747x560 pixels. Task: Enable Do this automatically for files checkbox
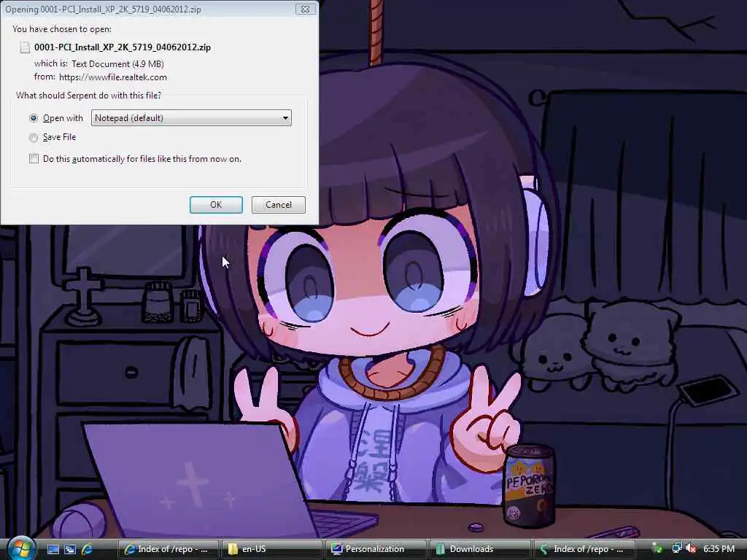coord(34,158)
